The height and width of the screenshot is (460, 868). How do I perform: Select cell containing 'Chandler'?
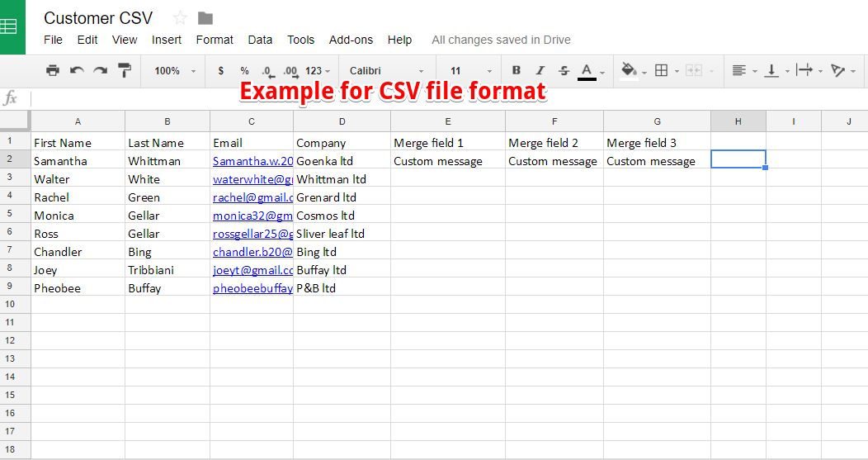click(x=78, y=250)
